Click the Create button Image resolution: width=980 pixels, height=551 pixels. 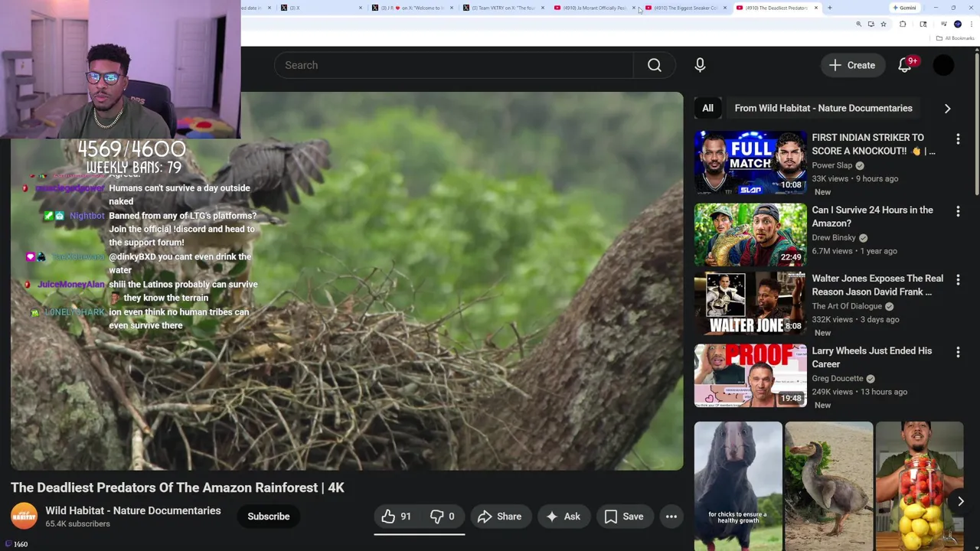(852, 65)
